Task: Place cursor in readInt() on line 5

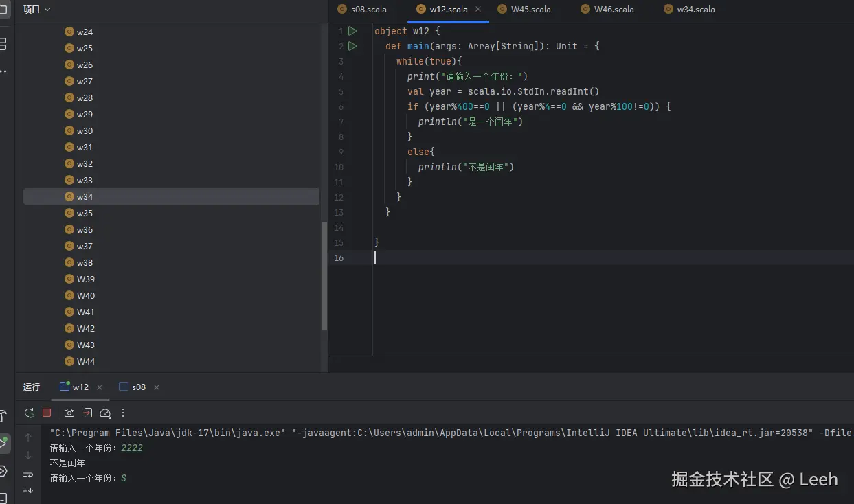Action: point(574,91)
